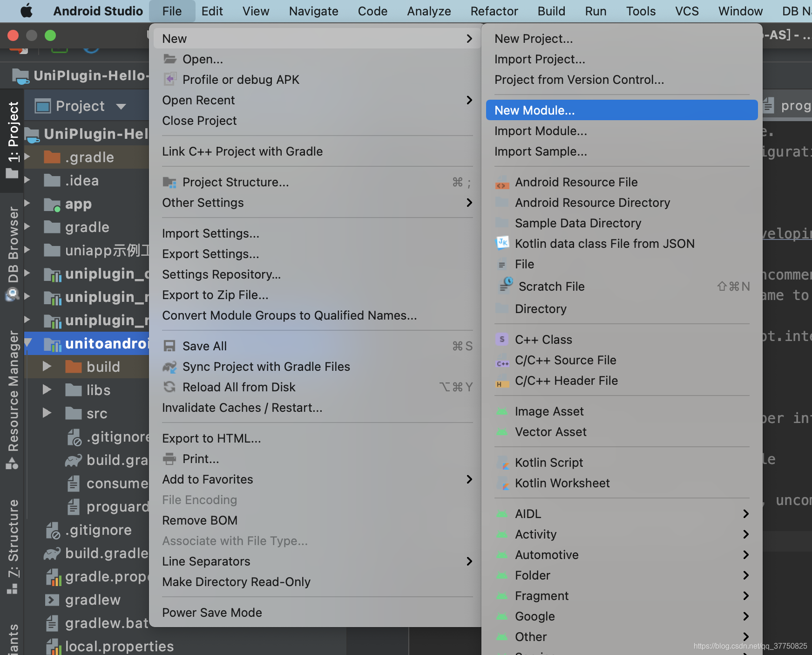The width and height of the screenshot is (812, 655).
Task: Expand the build folder under unitoandroid
Action: [47, 366]
